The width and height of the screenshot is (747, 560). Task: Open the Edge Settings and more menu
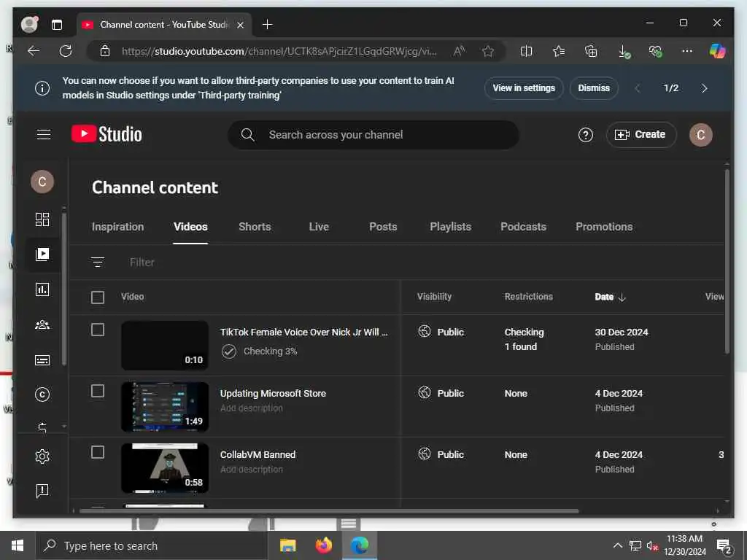[686, 51]
